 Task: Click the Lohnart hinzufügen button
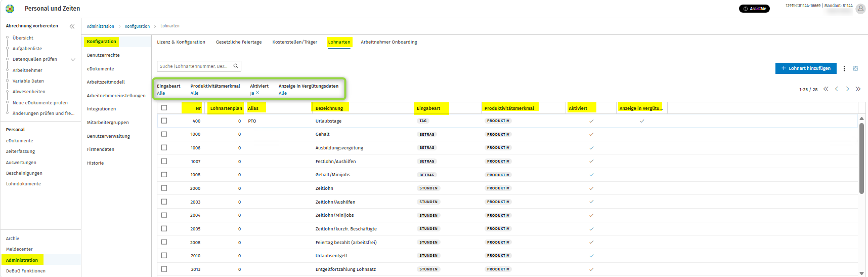tap(806, 68)
